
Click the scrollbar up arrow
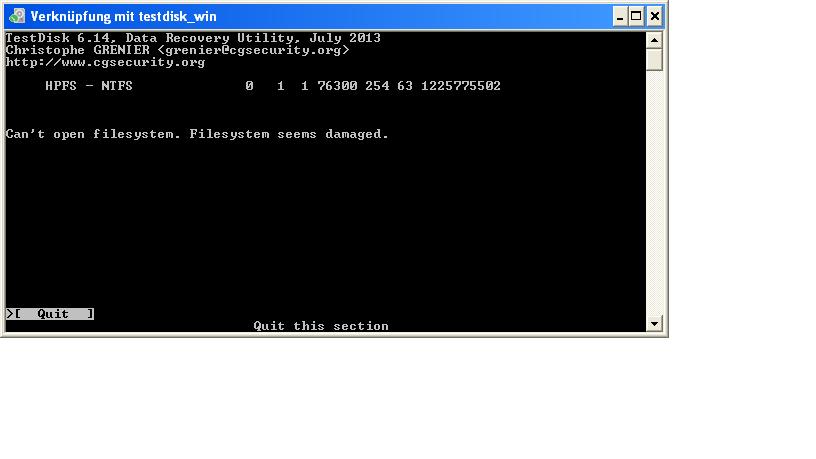tap(654, 40)
